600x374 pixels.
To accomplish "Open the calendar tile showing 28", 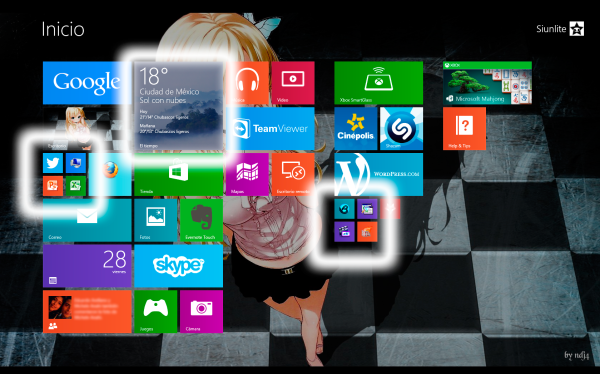I will 87,266.
